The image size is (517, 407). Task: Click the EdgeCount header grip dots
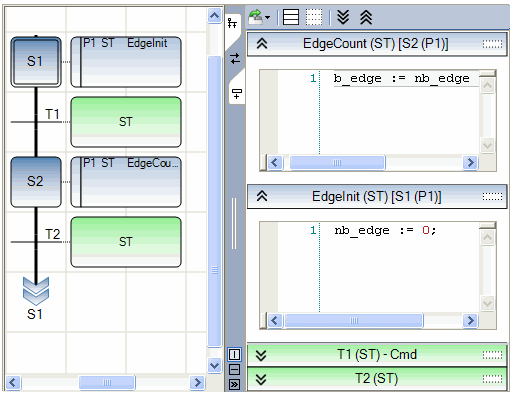coord(492,44)
